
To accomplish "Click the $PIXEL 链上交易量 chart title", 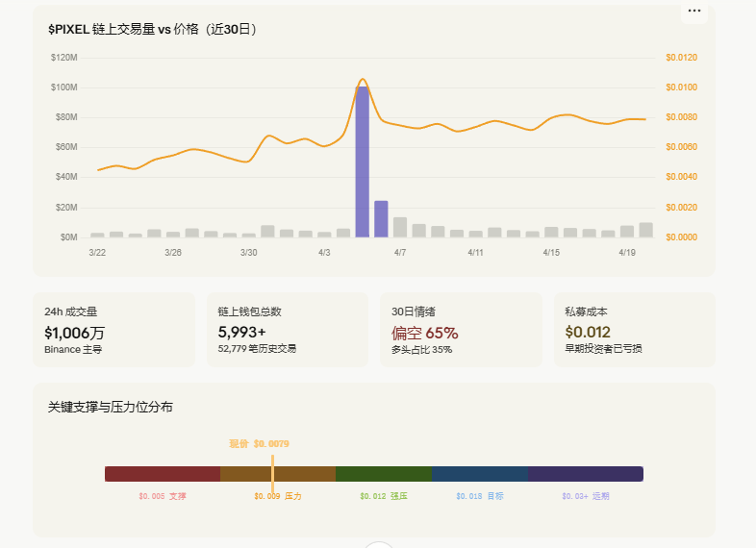I will (x=152, y=30).
